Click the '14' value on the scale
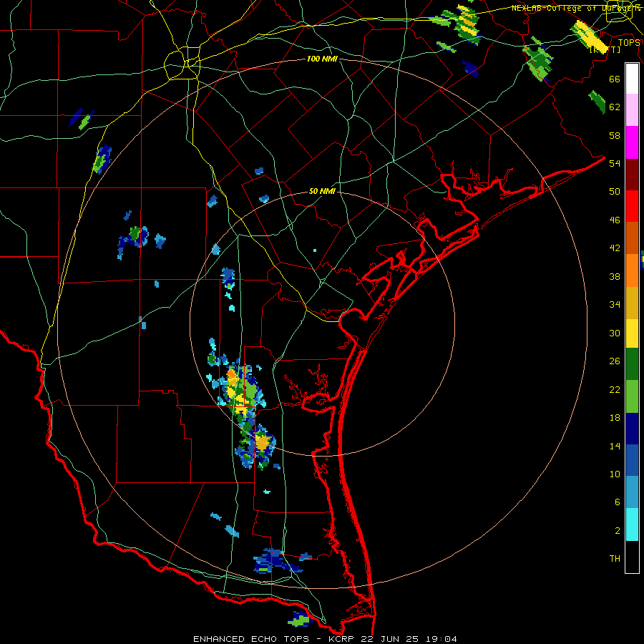Viewport: 644px width, 644px height. (x=615, y=446)
